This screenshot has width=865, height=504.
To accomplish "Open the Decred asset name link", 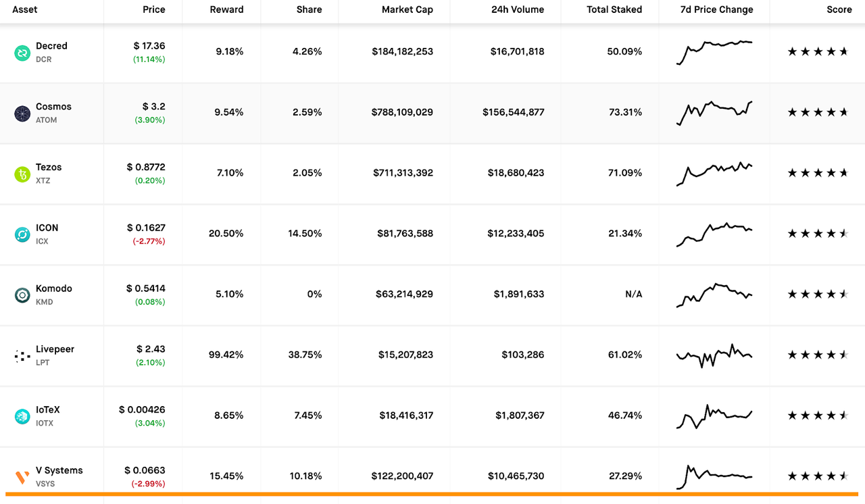I will pos(51,46).
